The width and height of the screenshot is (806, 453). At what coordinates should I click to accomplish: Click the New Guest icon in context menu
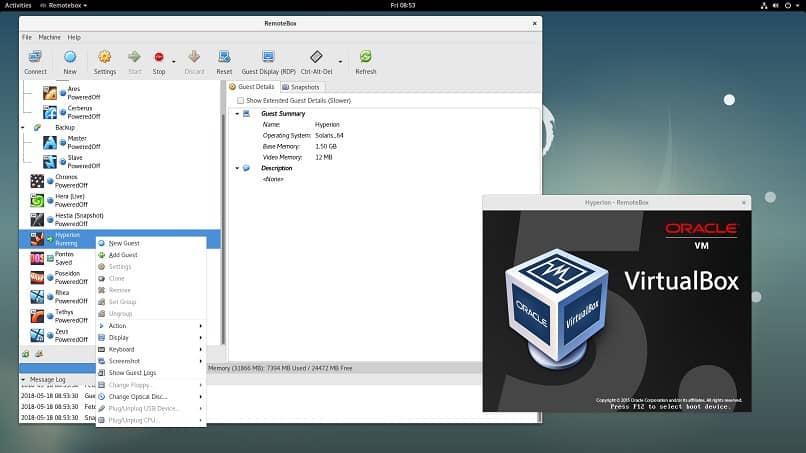pos(101,243)
